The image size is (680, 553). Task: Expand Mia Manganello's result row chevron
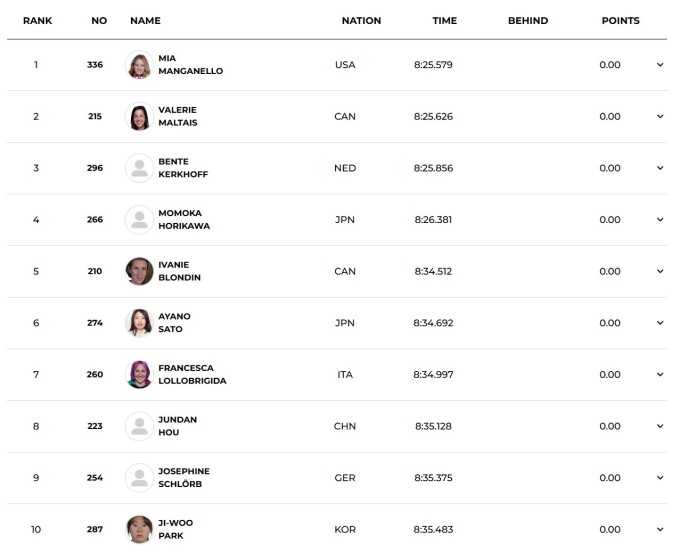click(x=660, y=65)
